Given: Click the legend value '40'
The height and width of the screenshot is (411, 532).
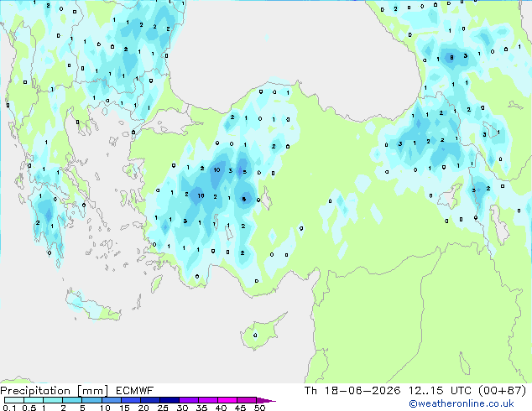Looking at the screenshot, I should [221, 408].
